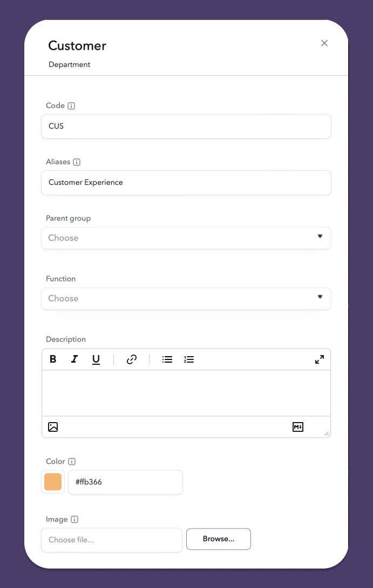Viewport: 373px width, 588px height.
Task: Insert an image into the Description
Action: click(53, 427)
